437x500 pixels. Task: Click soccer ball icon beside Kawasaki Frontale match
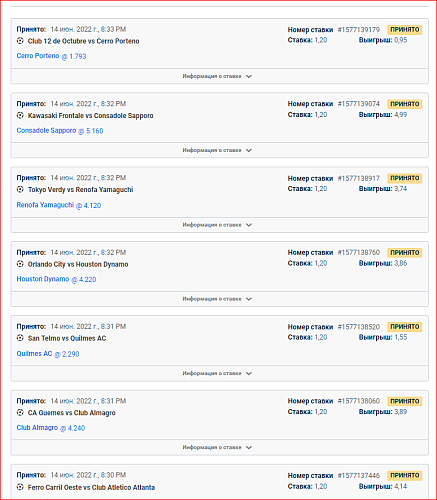20,115
